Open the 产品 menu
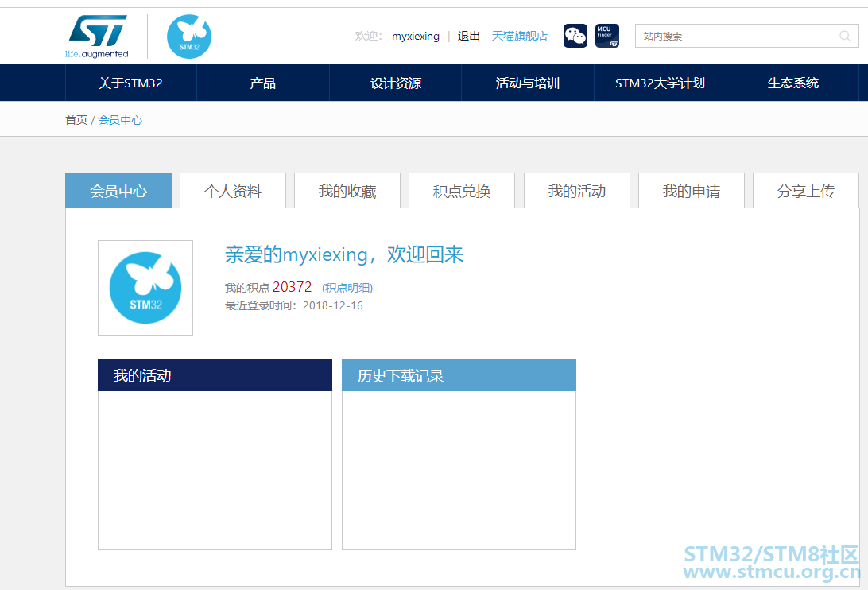Viewport: 868px width, 590px height. [x=263, y=83]
